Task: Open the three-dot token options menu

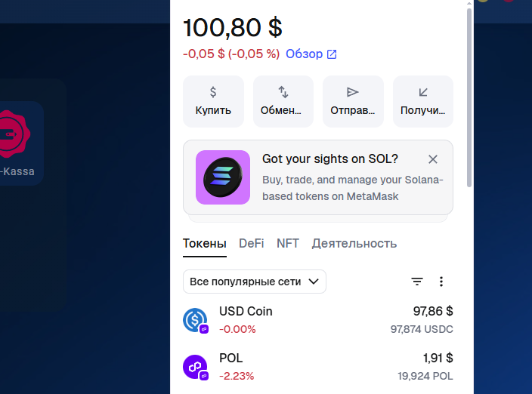Action: pyautogui.click(x=441, y=282)
